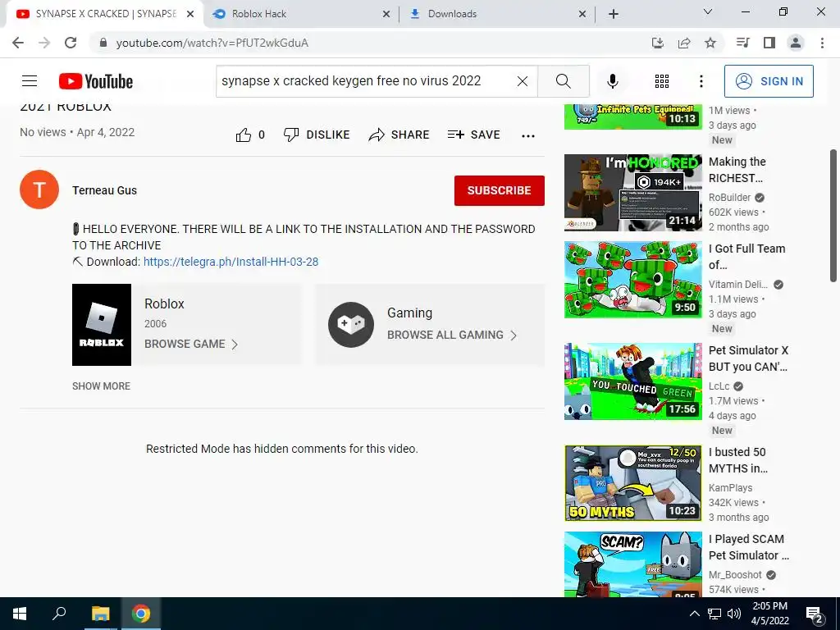Click the SIGN IN button
This screenshot has width=840, height=630.
pos(769,81)
